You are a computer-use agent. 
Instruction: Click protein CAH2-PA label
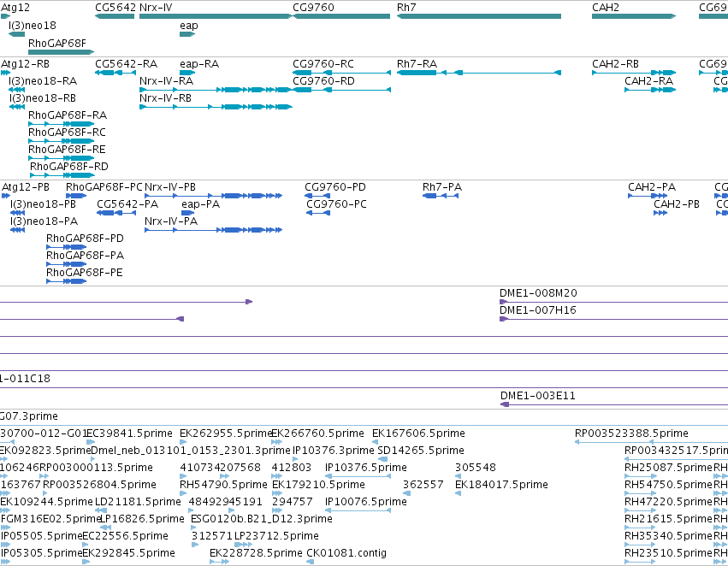(652, 187)
